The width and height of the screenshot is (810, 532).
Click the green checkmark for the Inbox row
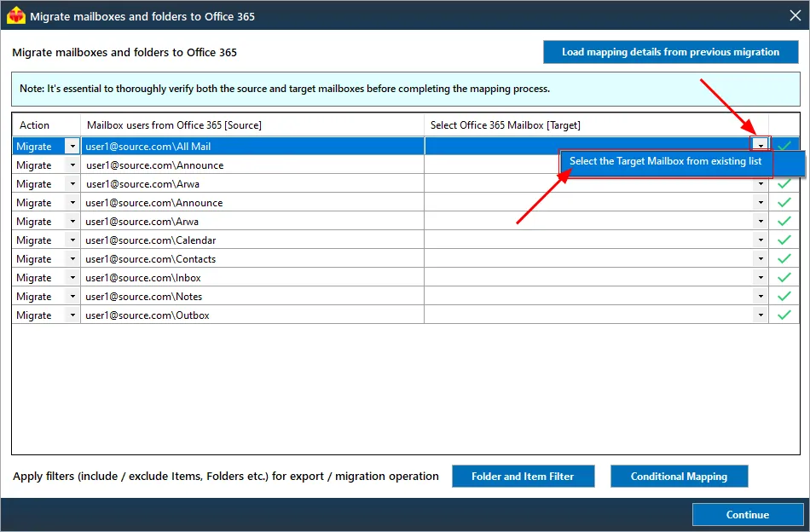[784, 277]
